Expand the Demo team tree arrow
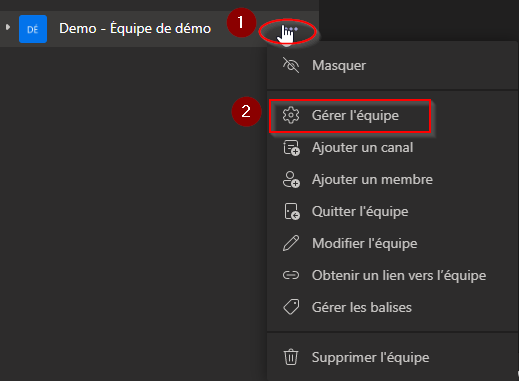This screenshot has height=381, width=519. [x=8, y=27]
